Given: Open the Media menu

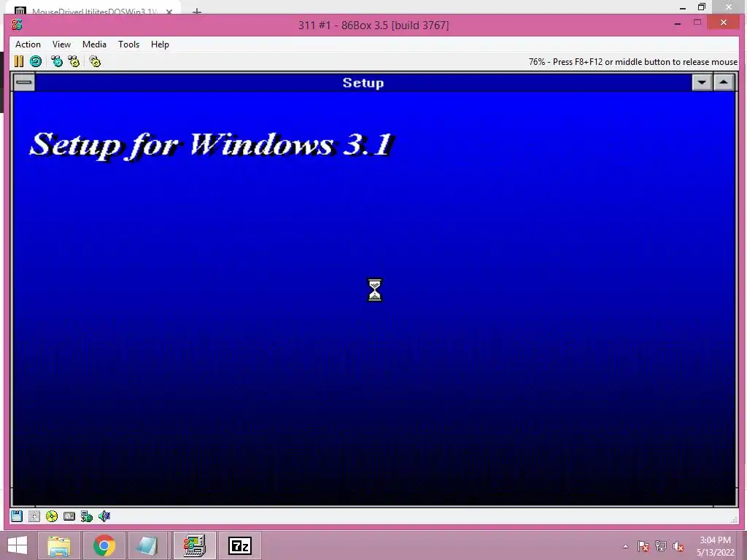Looking at the screenshot, I should [x=94, y=44].
